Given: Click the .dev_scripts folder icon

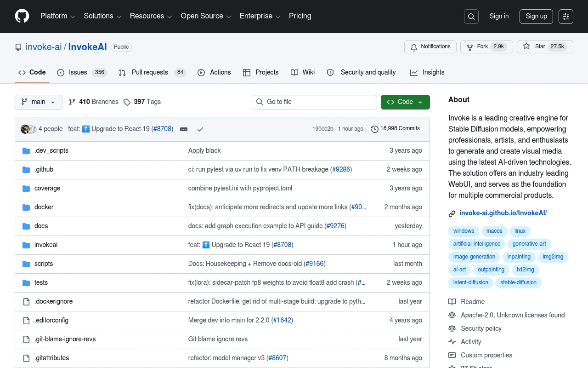Looking at the screenshot, I should coord(26,151).
